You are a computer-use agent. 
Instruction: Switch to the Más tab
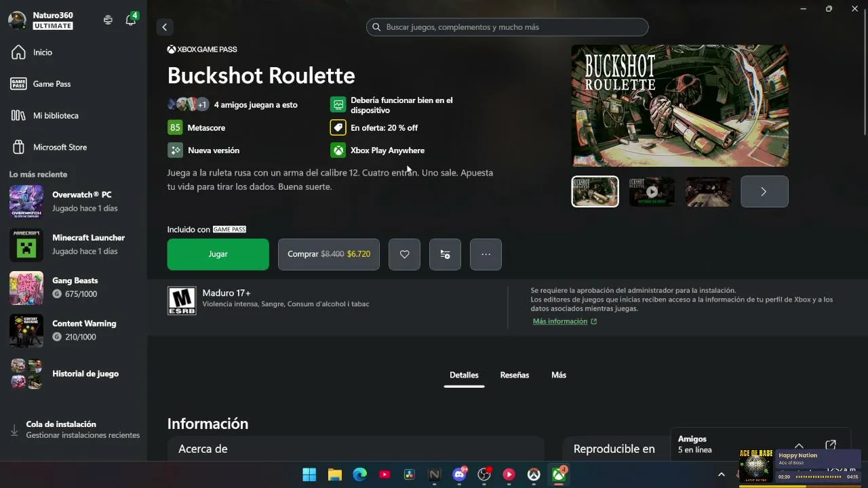pyautogui.click(x=559, y=375)
